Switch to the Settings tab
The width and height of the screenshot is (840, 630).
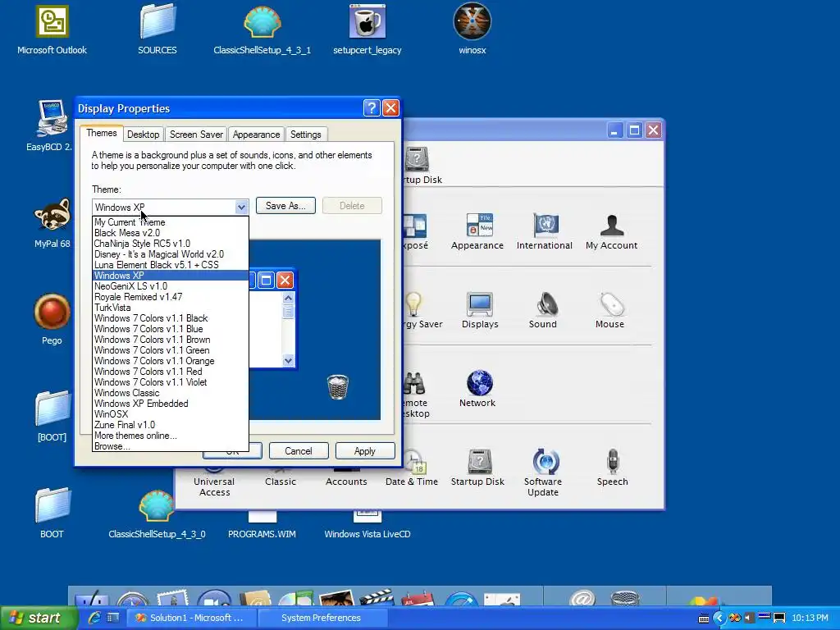[x=305, y=135]
